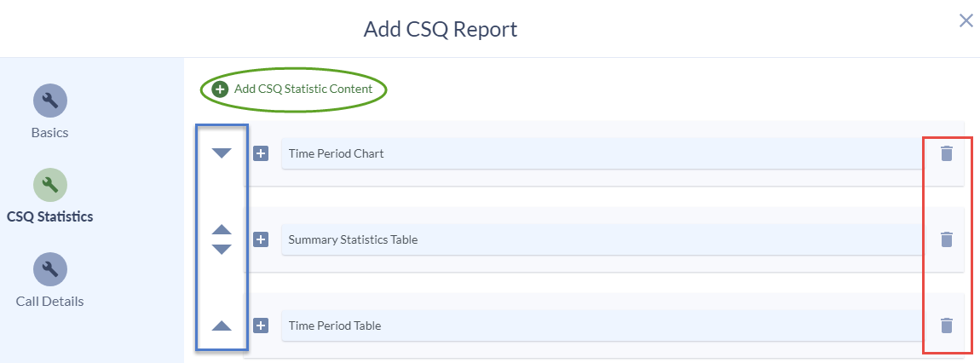
Task: Delete the Time Period Table row
Action: (947, 326)
